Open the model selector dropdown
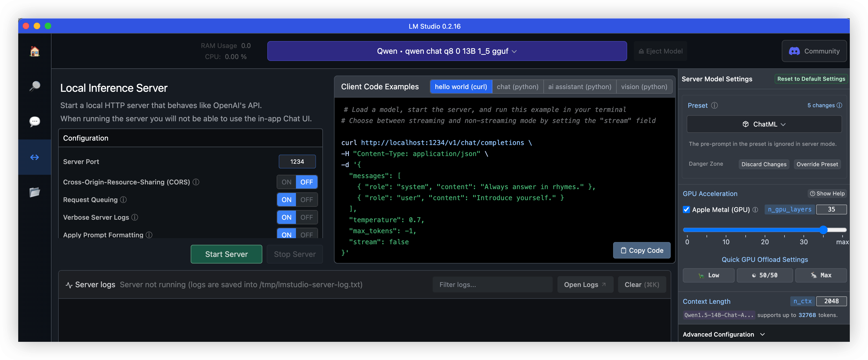Viewport: 868px width, 360px height. (x=447, y=51)
